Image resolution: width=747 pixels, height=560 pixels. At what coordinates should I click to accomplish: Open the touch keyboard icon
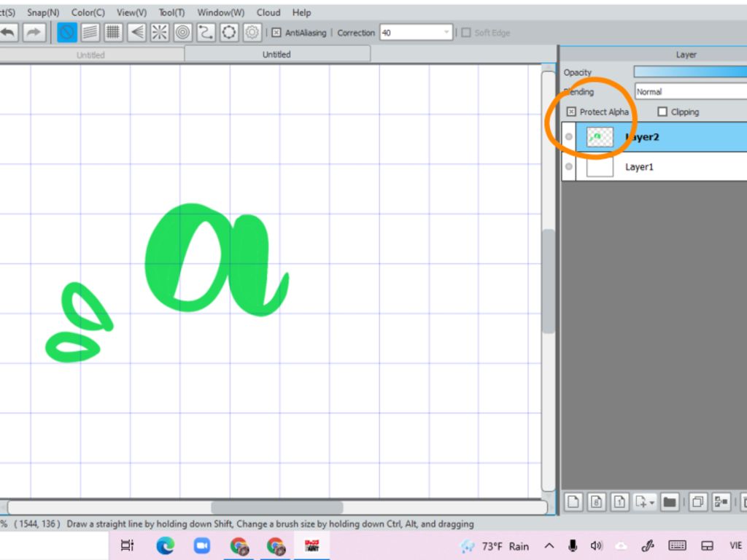[677, 546]
